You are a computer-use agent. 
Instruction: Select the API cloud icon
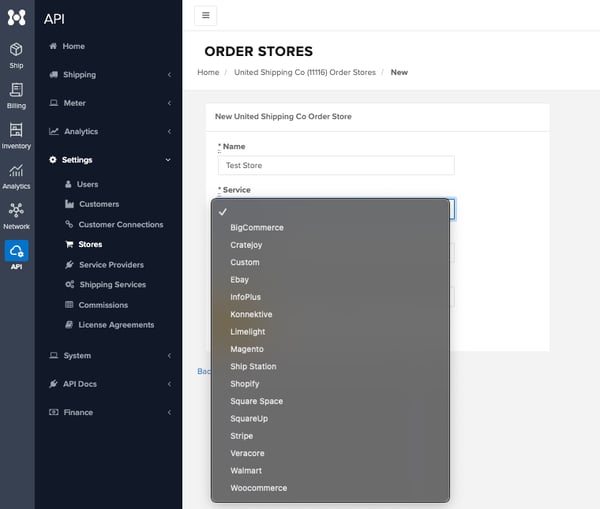point(16,255)
